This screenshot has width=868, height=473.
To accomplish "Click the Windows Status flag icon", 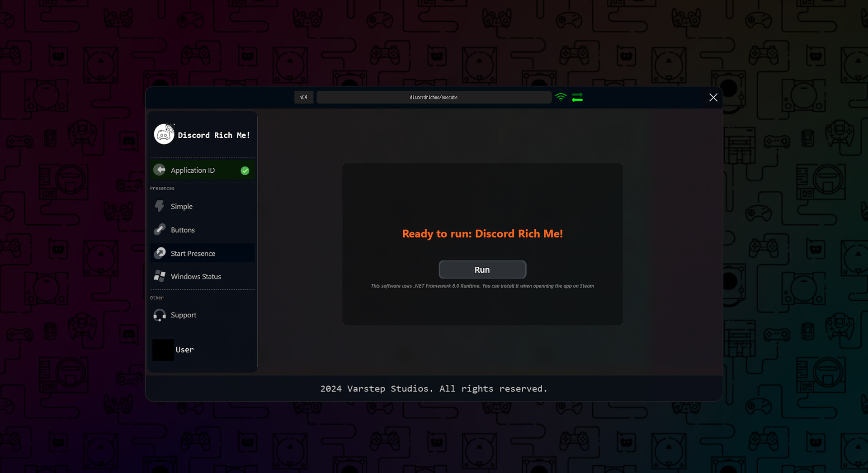I will [x=160, y=276].
